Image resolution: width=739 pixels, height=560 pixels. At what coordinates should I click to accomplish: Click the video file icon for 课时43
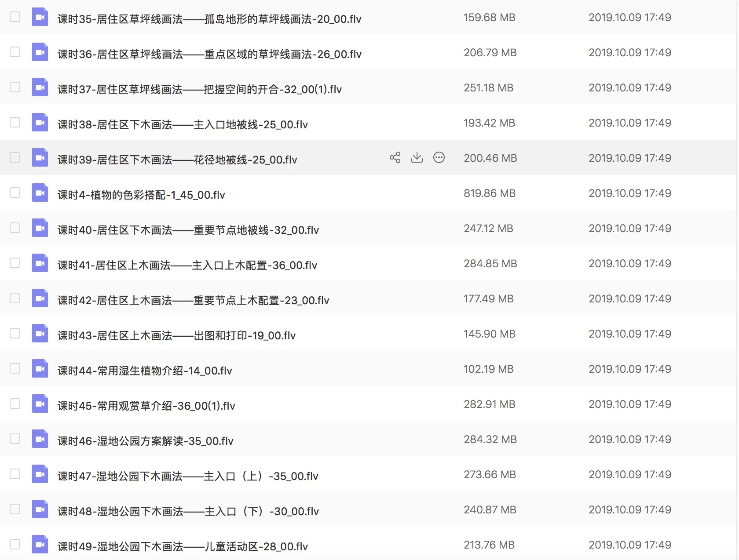(40, 334)
